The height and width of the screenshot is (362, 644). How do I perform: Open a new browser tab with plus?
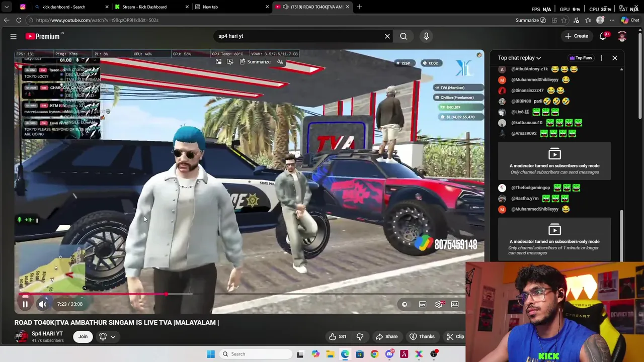360,7
